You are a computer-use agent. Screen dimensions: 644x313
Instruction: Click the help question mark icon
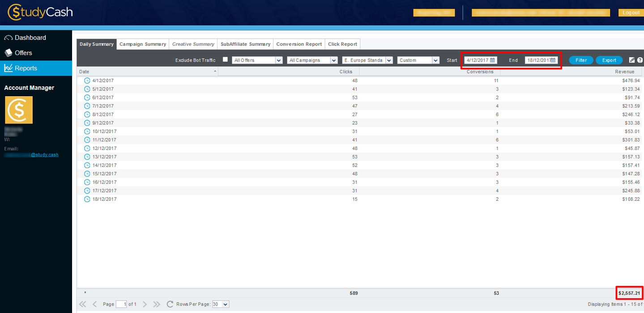pyautogui.click(x=640, y=60)
